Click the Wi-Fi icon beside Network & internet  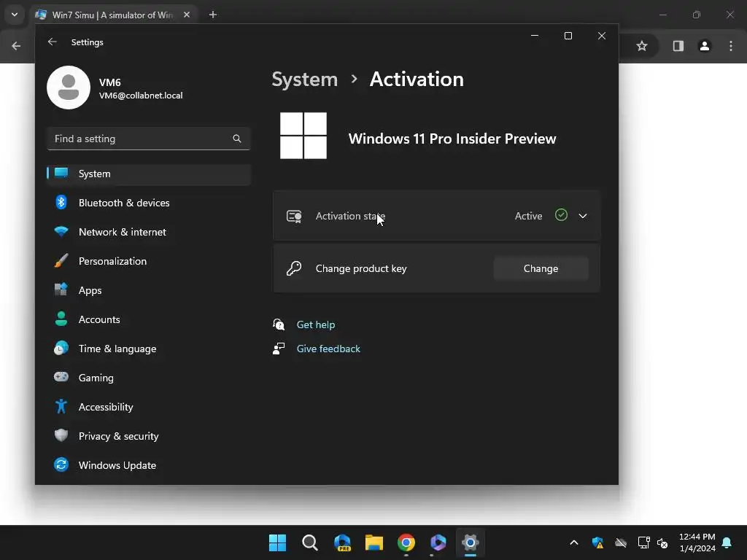coord(61,231)
